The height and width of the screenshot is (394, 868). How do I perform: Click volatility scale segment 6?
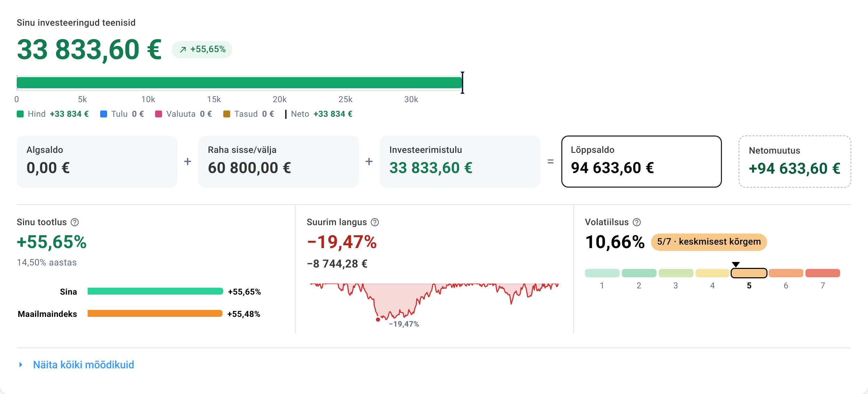786,273
